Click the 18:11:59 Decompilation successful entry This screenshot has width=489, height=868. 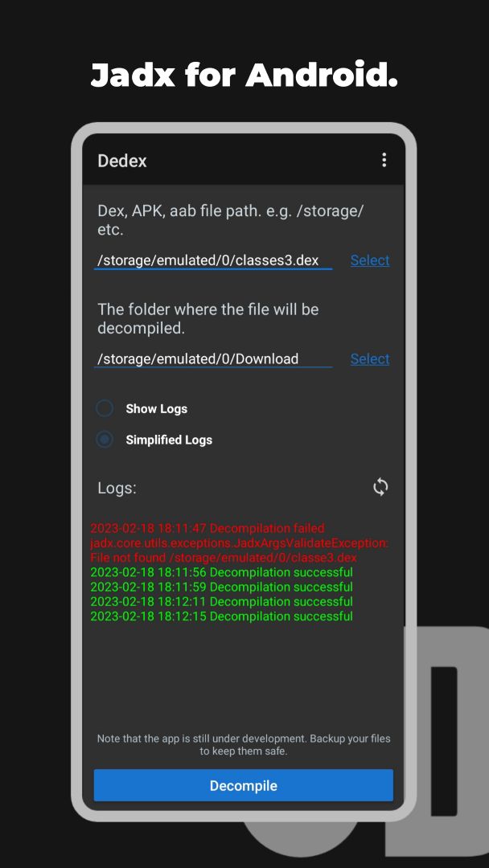coord(221,587)
